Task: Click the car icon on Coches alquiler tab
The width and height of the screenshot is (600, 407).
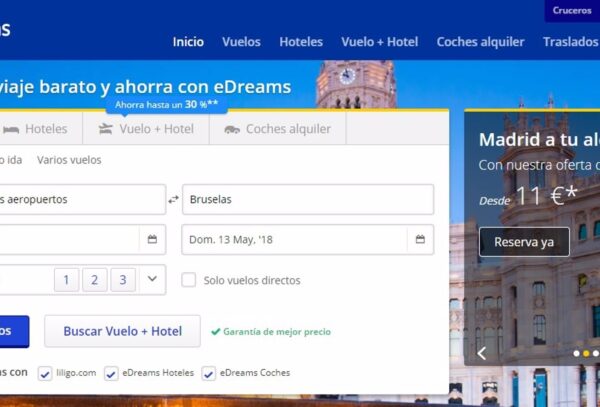Action: pos(232,129)
